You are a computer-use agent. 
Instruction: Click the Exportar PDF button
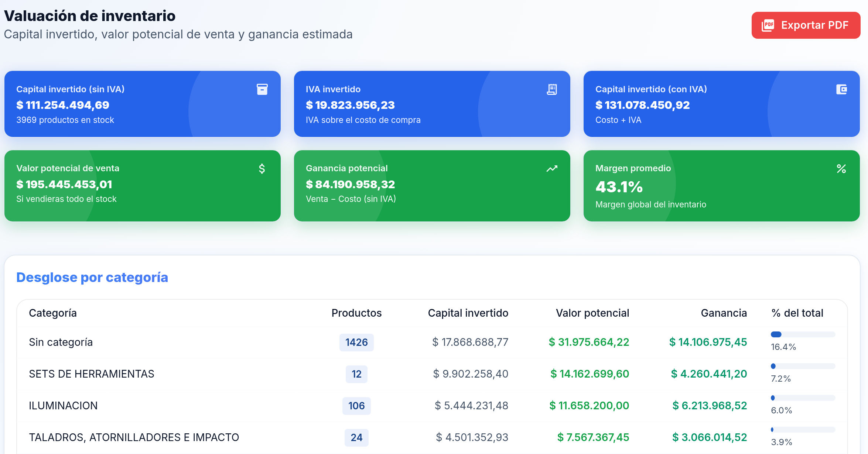tap(806, 25)
